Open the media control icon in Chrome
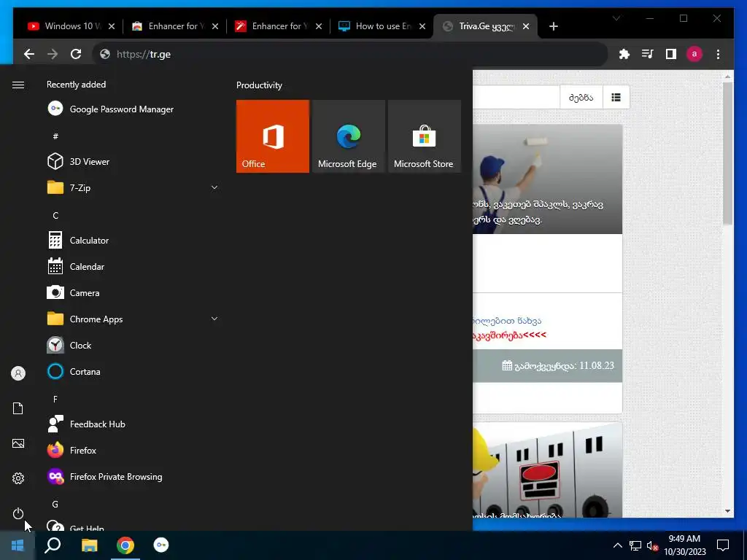 pyautogui.click(x=648, y=54)
